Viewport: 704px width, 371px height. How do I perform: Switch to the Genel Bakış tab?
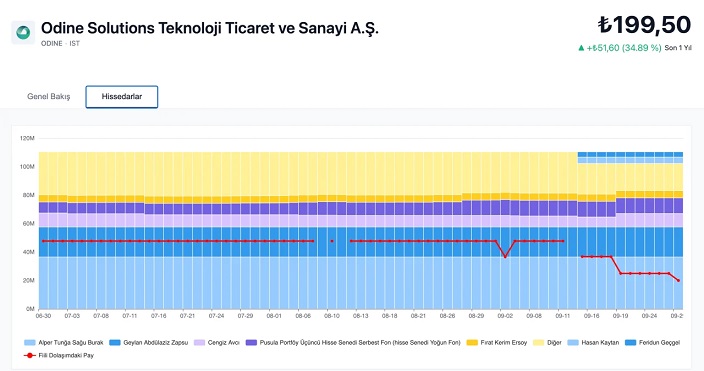[x=48, y=97]
